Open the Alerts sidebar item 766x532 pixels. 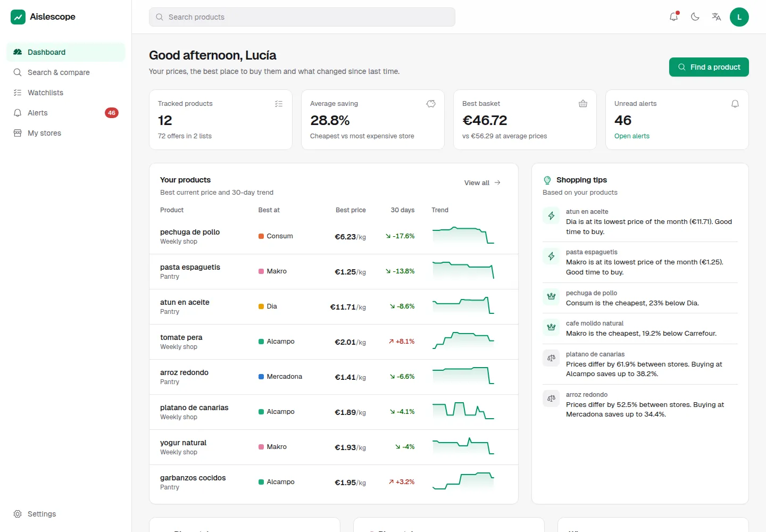(66, 113)
